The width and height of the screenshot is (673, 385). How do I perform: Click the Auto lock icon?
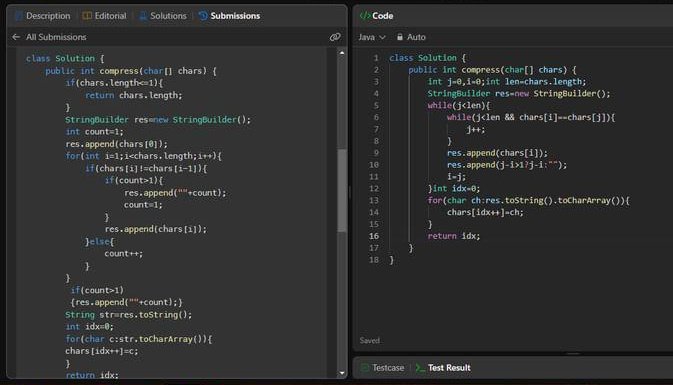[400, 37]
